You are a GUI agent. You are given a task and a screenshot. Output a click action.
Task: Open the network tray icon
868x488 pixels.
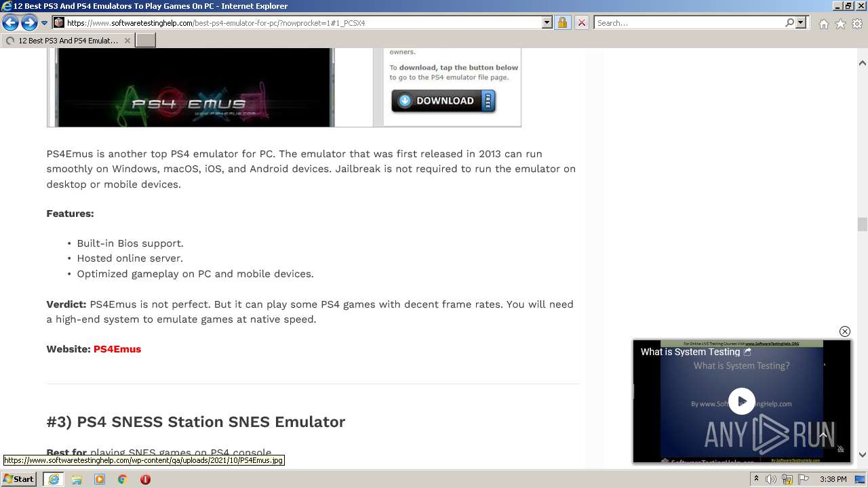tap(787, 479)
